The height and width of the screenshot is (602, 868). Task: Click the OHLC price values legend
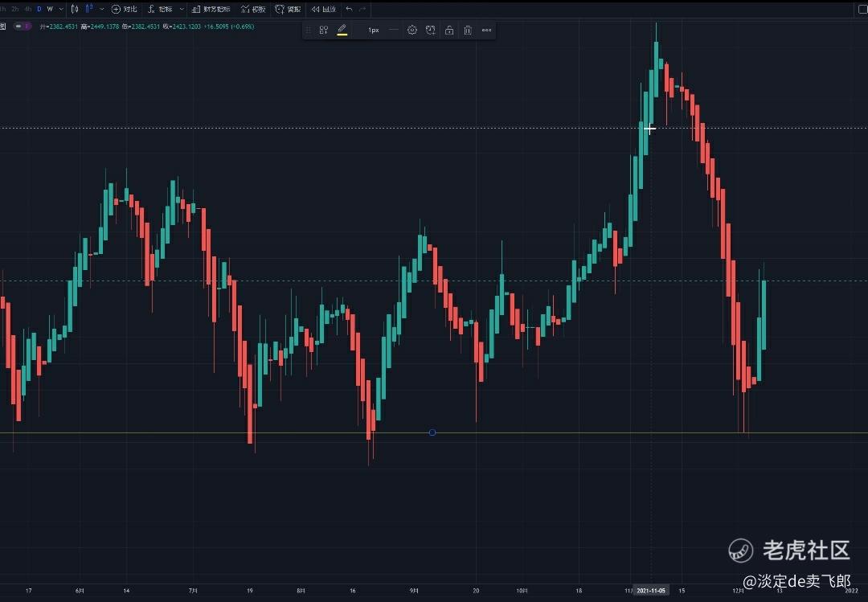(147, 27)
